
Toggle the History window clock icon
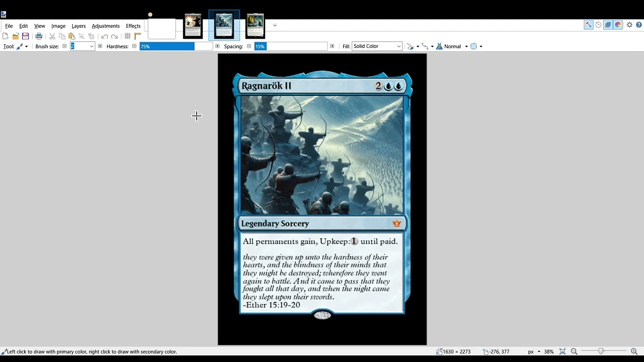tap(598, 25)
